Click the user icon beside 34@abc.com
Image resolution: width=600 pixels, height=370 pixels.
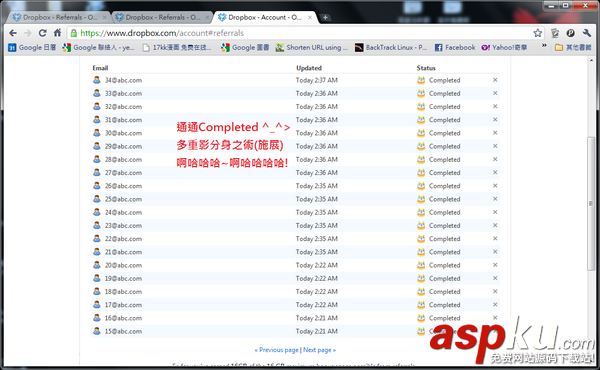click(x=97, y=80)
